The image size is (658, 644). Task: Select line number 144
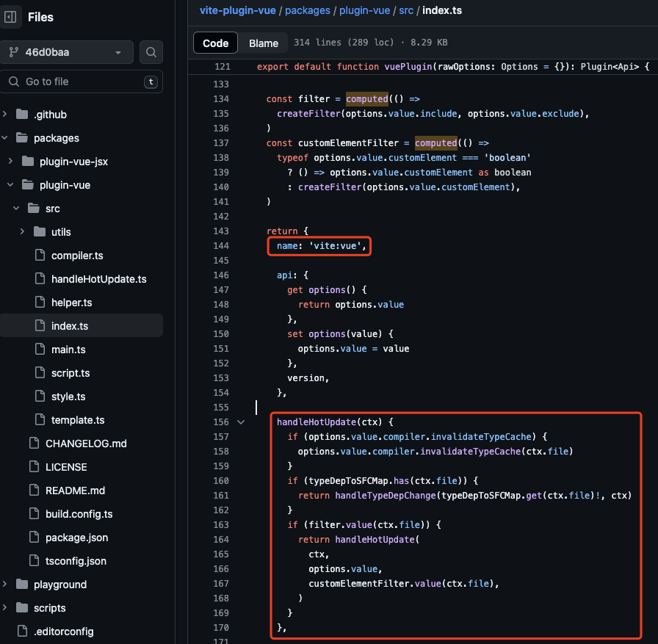(221, 246)
